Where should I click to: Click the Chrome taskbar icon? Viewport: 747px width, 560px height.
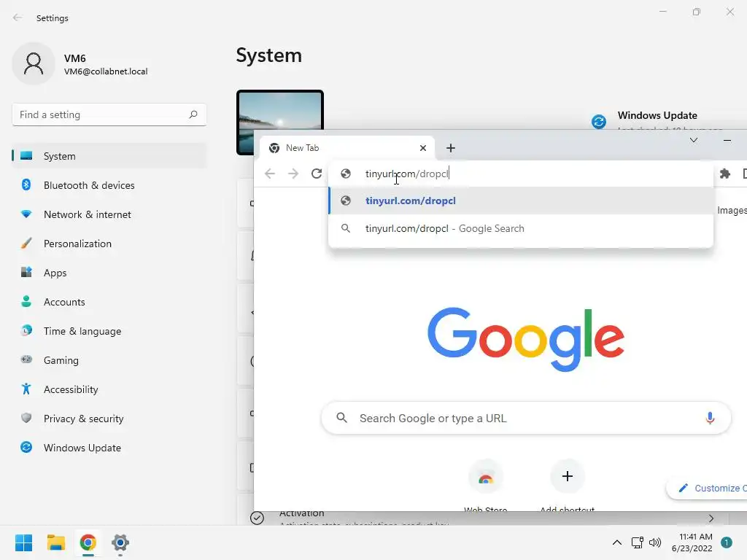pyautogui.click(x=88, y=542)
